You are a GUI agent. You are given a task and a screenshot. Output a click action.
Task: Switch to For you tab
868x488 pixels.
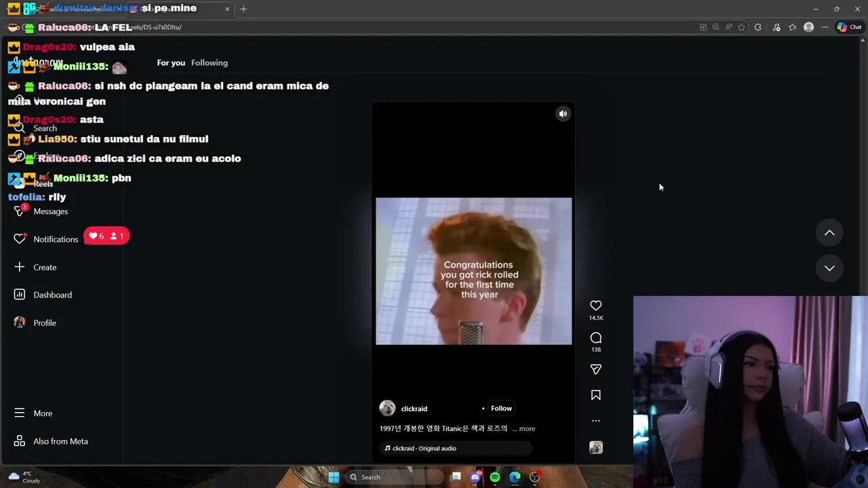[171, 62]
